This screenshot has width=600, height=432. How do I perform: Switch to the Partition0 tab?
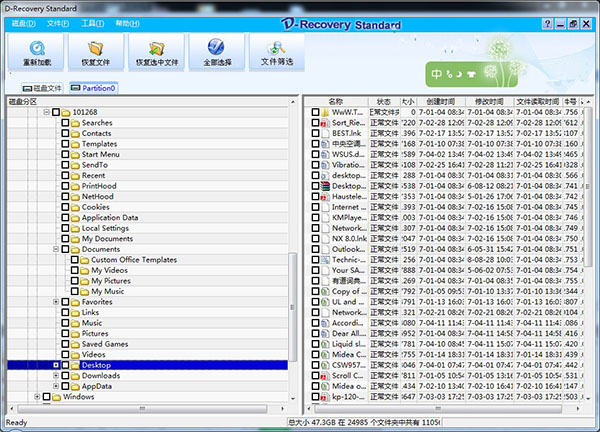[x=96, y=88]
